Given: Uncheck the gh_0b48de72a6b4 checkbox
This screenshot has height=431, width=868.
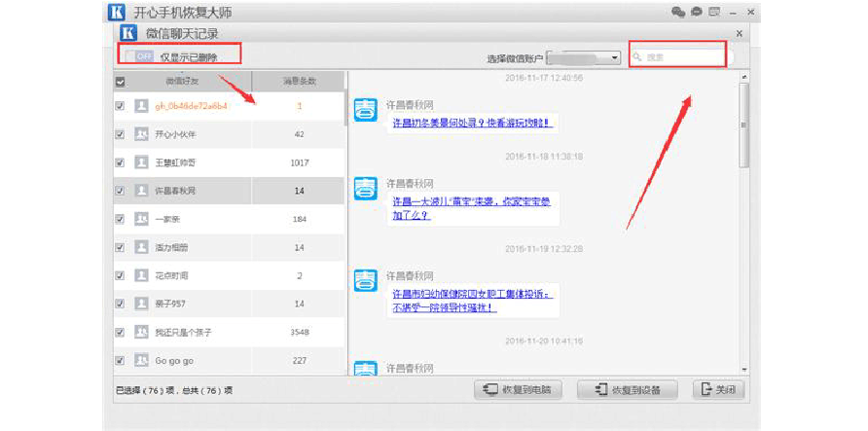Looking at the screenshot, I should click(x=120, y=106).
